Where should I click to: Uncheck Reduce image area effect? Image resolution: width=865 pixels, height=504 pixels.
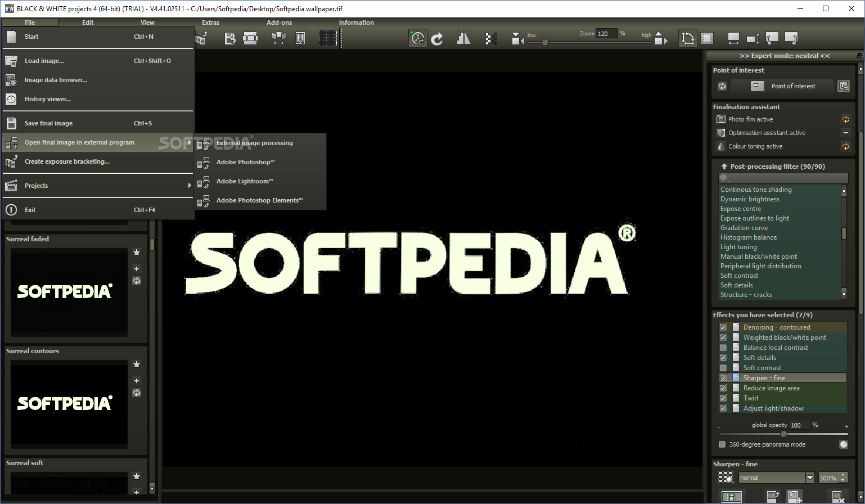(723, 388)
